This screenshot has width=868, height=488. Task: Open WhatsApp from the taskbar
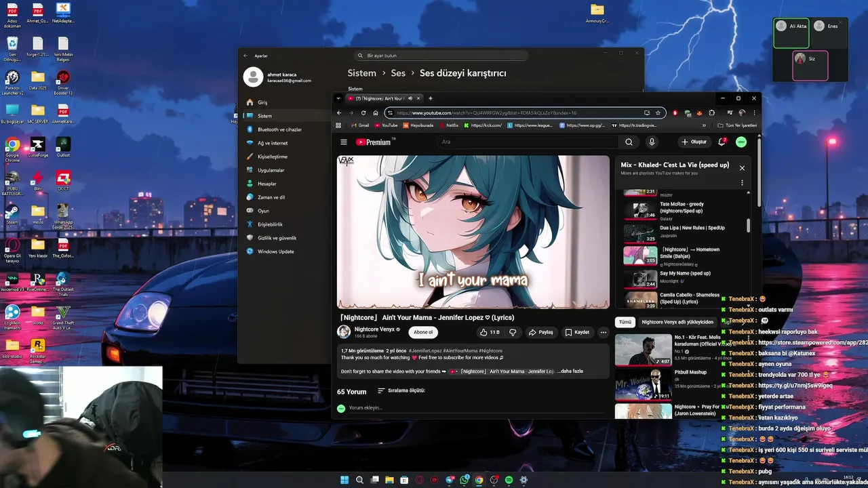pyautogui.click(x=464, y=480)
